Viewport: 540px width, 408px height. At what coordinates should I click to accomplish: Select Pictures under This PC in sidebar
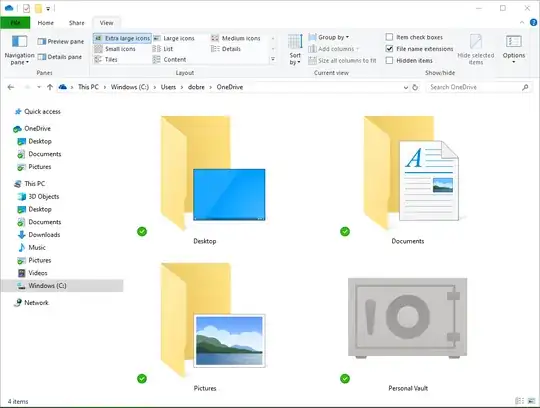point(34,260)
